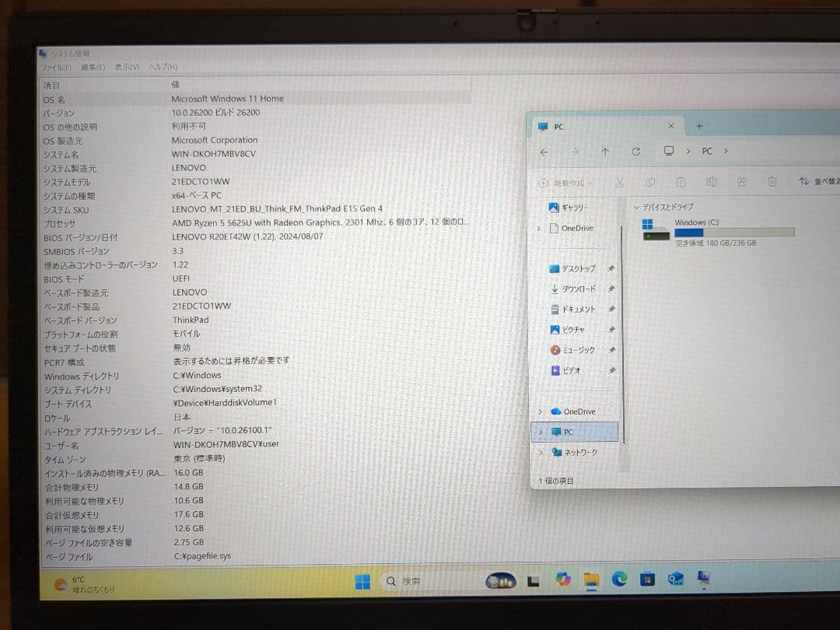Click the monitor icon in address bar
This screenshot has width=840, height=630.
pyautogui.click(x=669, y=151)
